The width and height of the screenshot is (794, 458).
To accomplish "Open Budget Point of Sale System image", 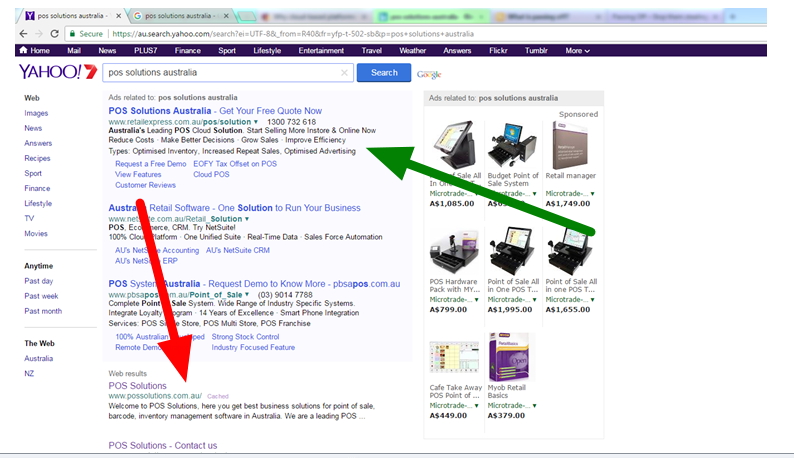I will click(512, 145).
